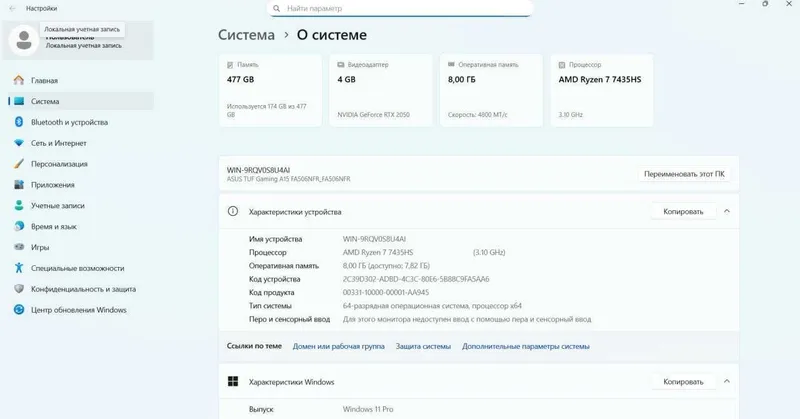Click the Код продукта value 00331-10000-00001-AA945
This screenshot has height=419, width=800.
pos(386,292)
